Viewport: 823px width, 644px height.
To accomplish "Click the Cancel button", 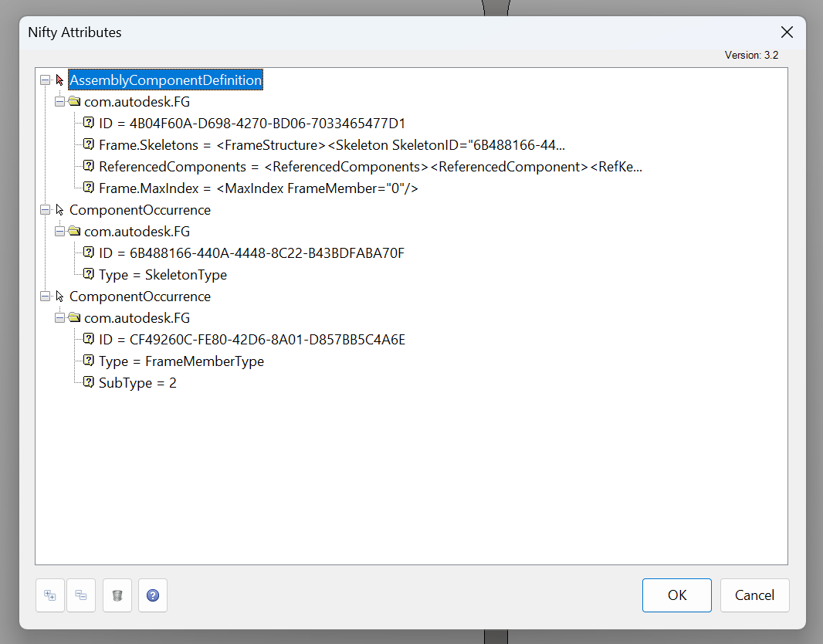I will point(754,595).
